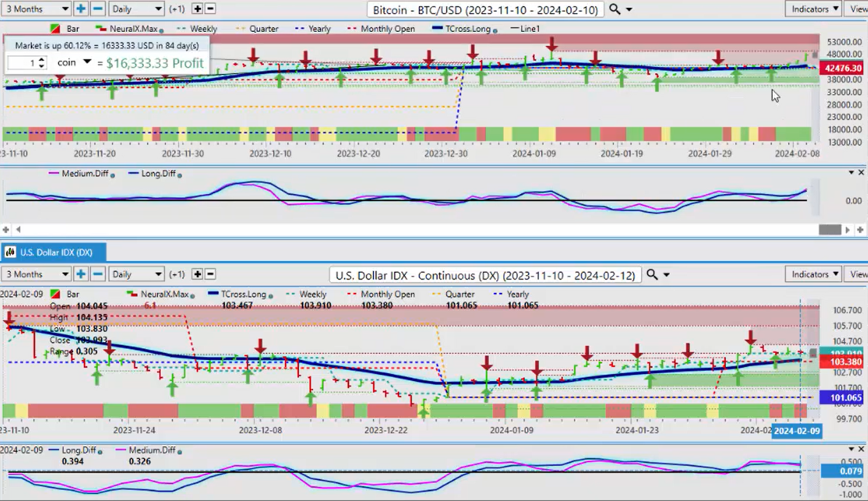Toggle the dot next to Long.Diff in the Dollar panel
868x501 pixels.
[x=99, y=451]
